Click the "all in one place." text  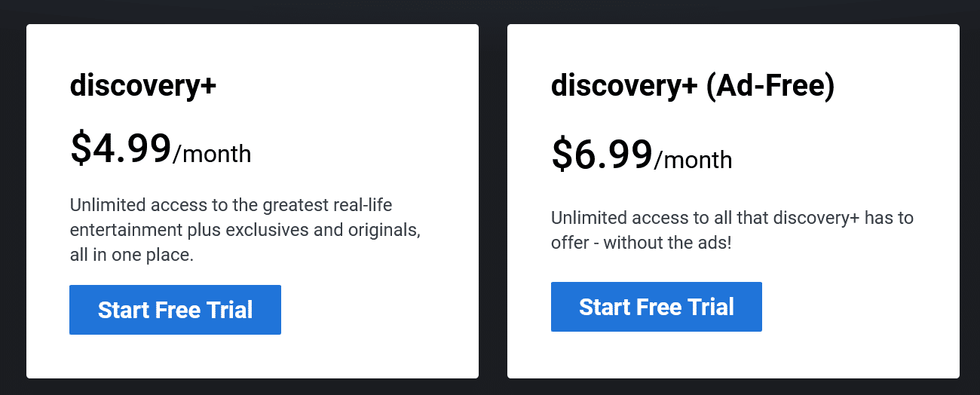(132, 255)
